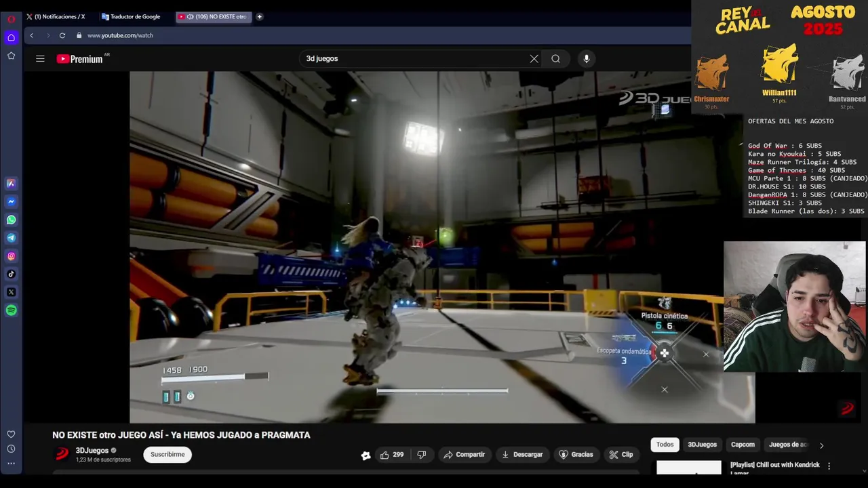The image size is (868, 488).
Task: Open the Chill out with Kendrick playlist thumbnail
Action: click(x=689, y=468)
